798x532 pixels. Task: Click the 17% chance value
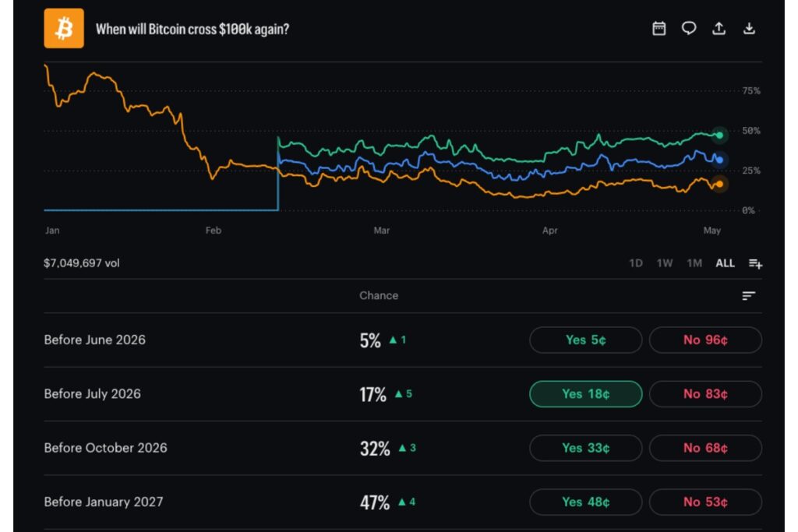tap(373, 394)
